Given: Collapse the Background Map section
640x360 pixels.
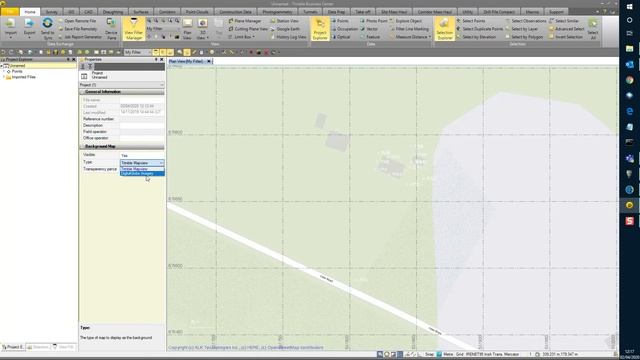Looking at the screenshot, I should [82, 146].
